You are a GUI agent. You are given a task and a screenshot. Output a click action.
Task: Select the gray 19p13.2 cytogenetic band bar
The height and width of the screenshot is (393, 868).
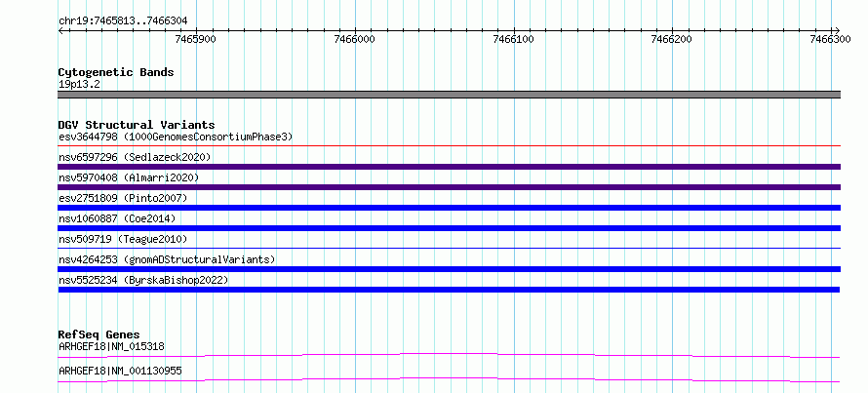tap(450, 95)
